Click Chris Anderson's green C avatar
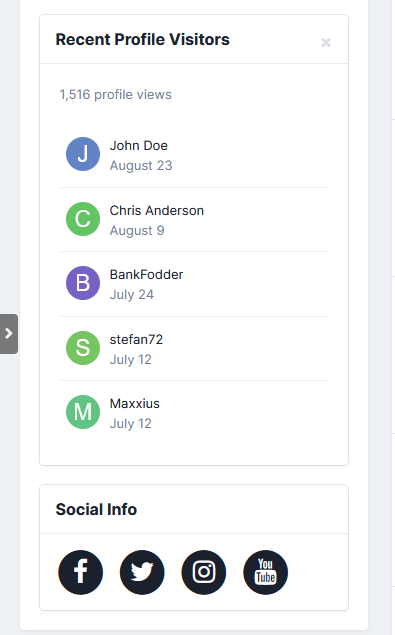This screenshot has height=635, width=395. pyautogui.click(x=83, y=219)
